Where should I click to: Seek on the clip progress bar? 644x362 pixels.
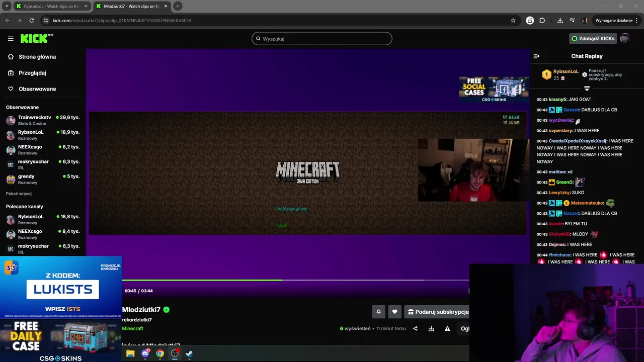295,280
